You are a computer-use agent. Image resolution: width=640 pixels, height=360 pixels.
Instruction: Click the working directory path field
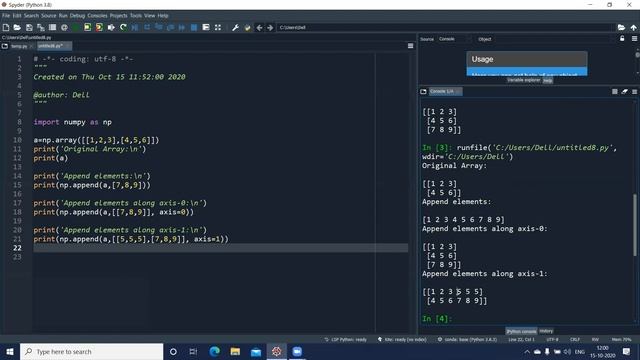pos(445,27)
